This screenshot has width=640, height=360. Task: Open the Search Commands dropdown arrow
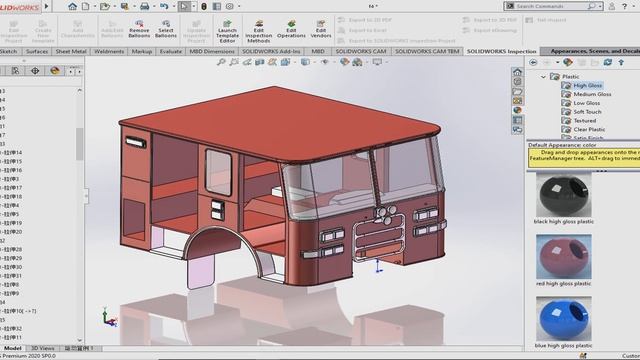600,6
